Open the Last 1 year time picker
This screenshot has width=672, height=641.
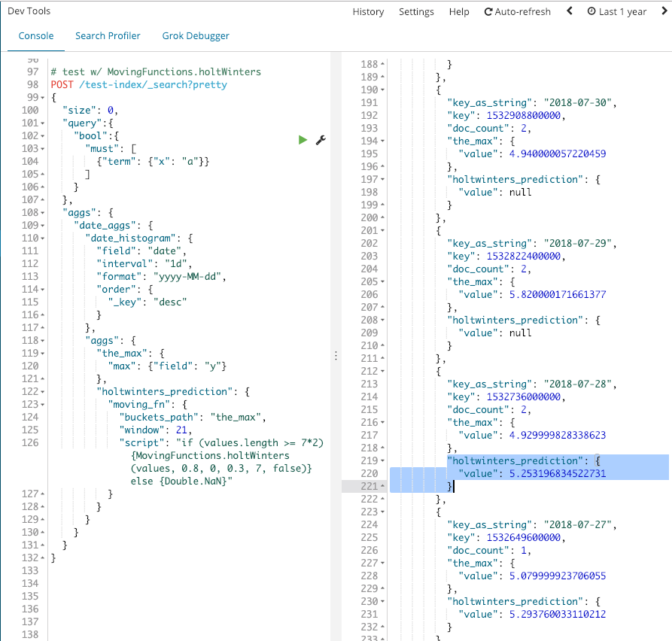(x=616, y=12)
